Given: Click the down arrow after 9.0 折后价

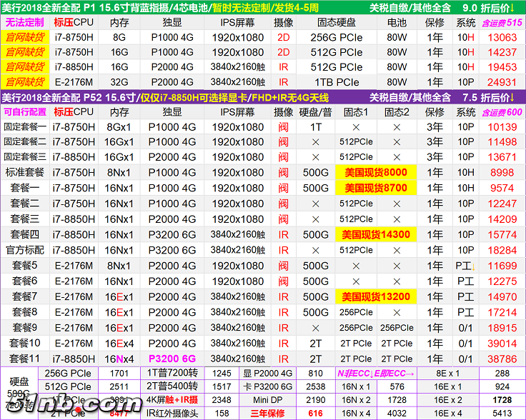Looking at the screenshot, I should tap(511, 8).
